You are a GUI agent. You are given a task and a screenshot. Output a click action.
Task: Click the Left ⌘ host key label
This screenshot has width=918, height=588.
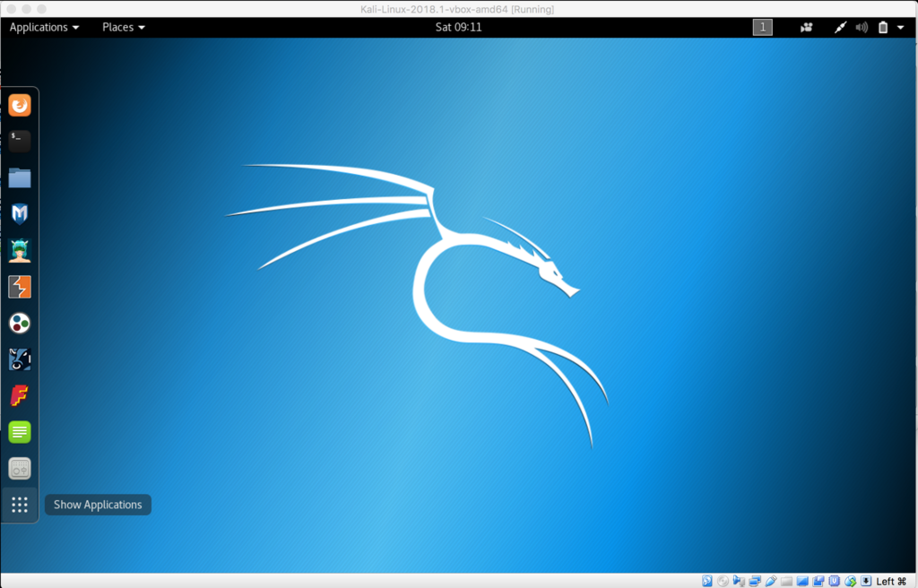[891, 581]
